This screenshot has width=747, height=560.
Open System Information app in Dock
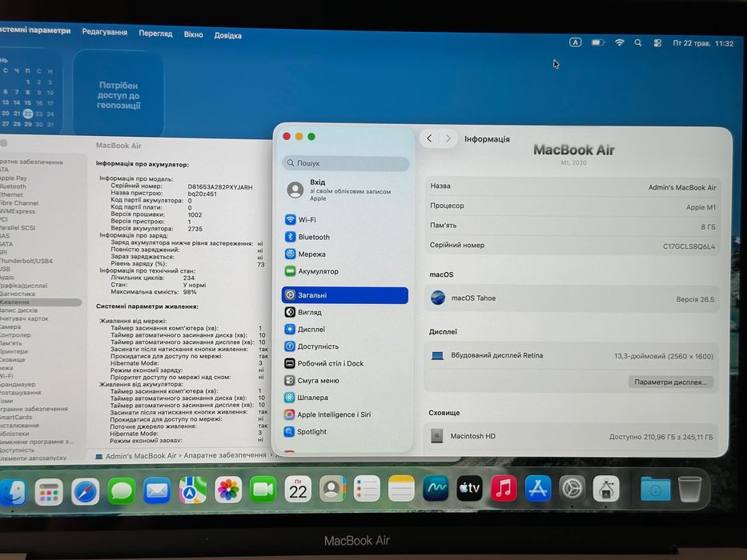606,489
